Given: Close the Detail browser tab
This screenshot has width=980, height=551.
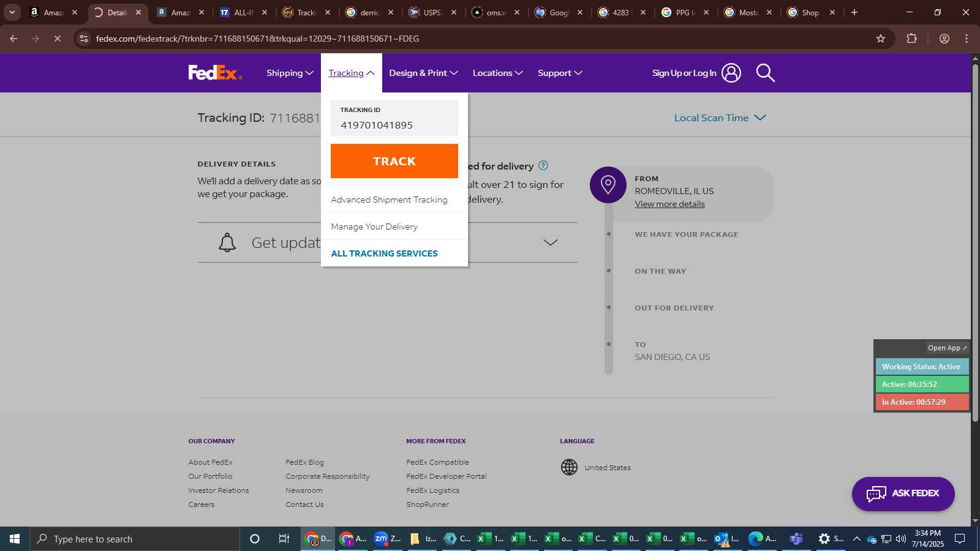Looking at the screenshot, I should coord(138,12).
